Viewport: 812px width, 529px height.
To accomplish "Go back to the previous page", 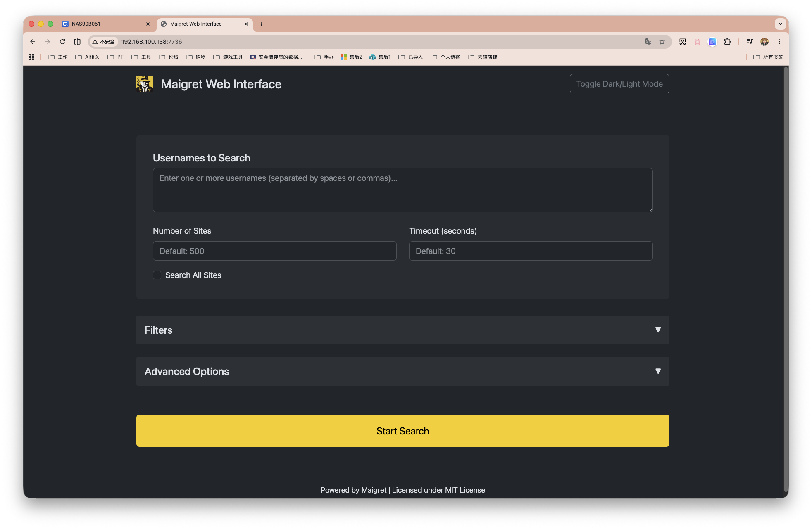I will (x=33, y=42).
